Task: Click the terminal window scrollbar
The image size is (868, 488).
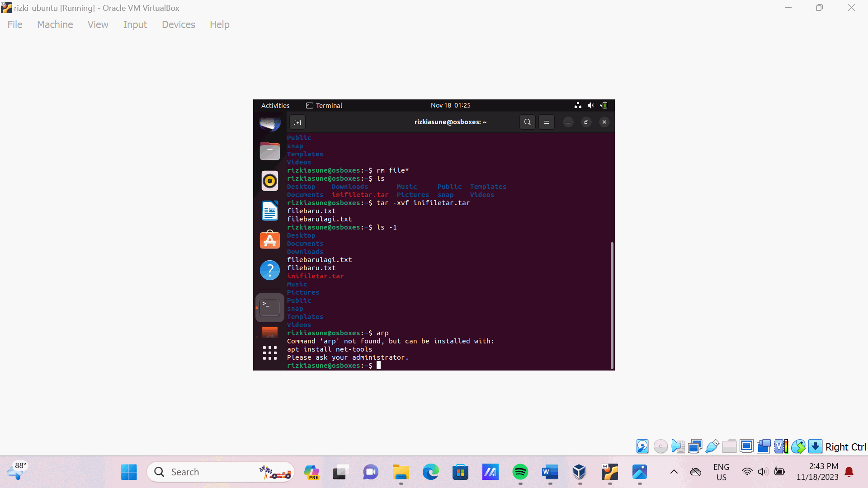Action: tap(612, 305)
